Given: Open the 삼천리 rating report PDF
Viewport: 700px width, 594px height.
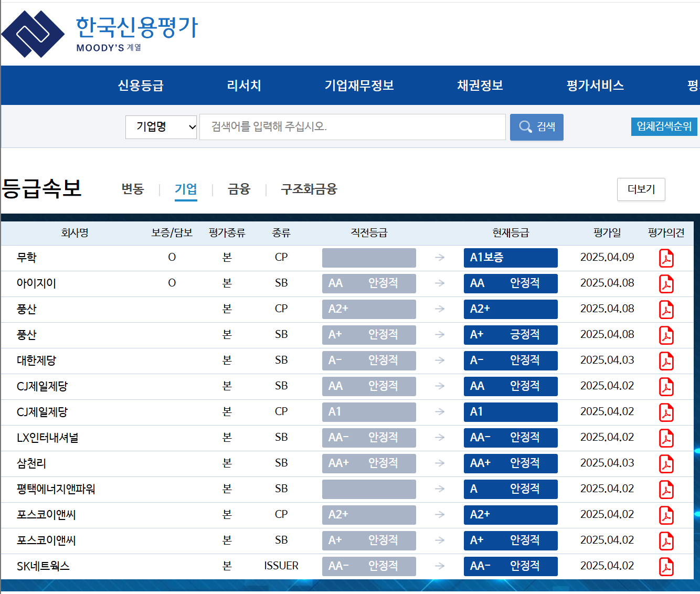Looking at the screenshot, I should [666, 463].
